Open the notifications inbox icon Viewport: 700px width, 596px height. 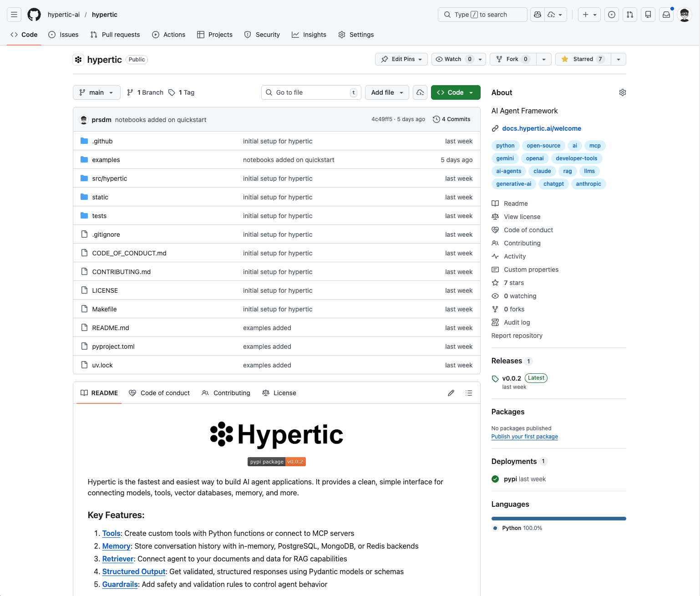tap(666, 14)
